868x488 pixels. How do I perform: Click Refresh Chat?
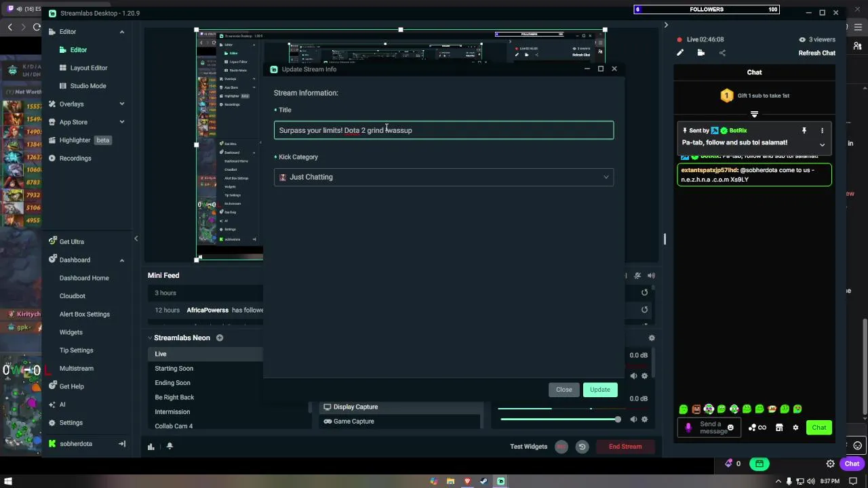point(816,53)
